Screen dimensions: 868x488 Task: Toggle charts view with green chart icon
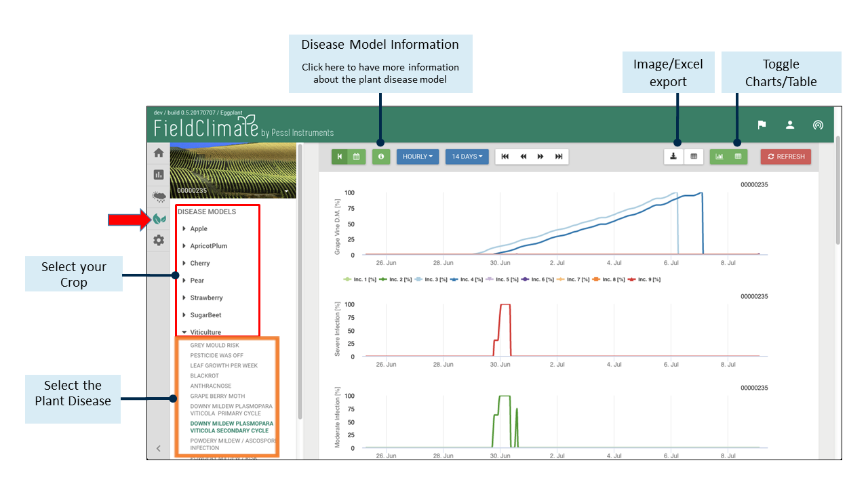coord(719,157)
